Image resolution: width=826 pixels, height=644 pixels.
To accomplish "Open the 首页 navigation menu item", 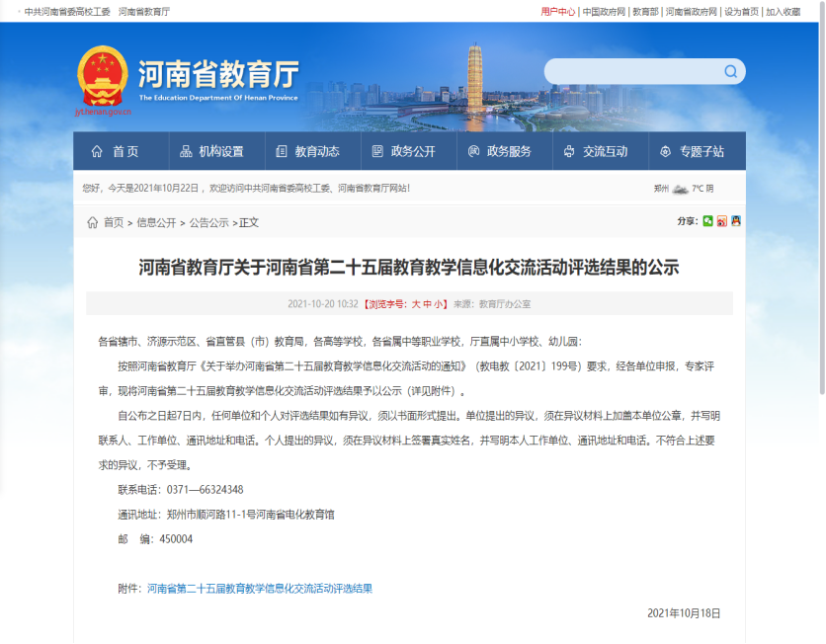I will coord(115,151).
